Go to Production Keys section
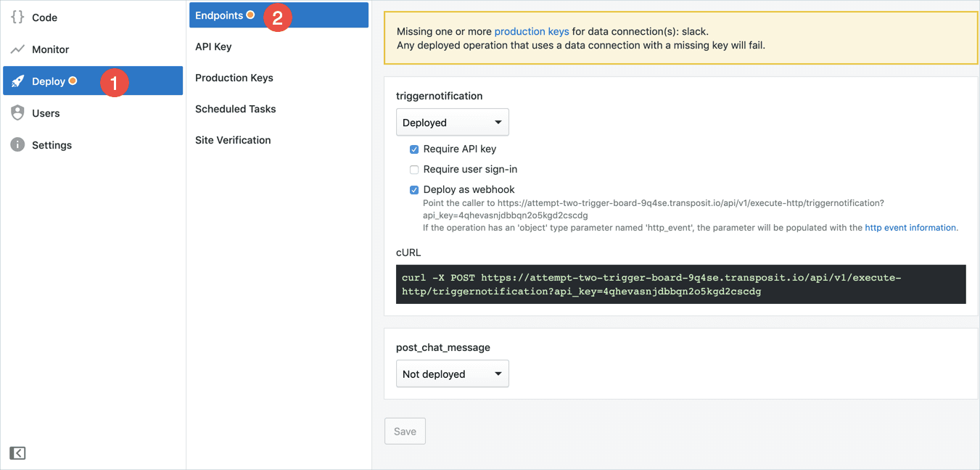 (x=234, y=78)
